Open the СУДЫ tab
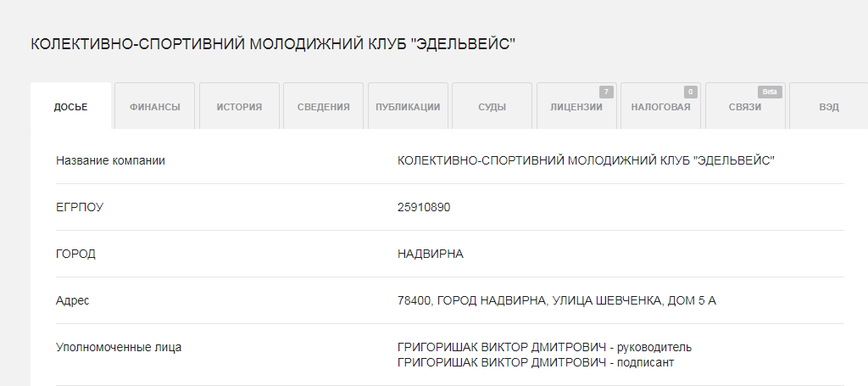Viewport: 868px width, 386px height. pyautogui.click(x=492, y=107)
